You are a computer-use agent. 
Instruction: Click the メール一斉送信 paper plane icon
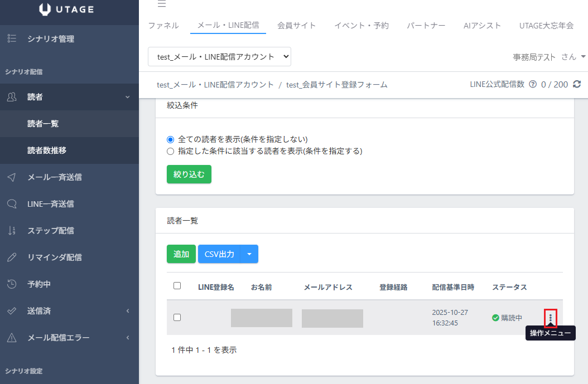pyautogui.click(x=12, y=177)
